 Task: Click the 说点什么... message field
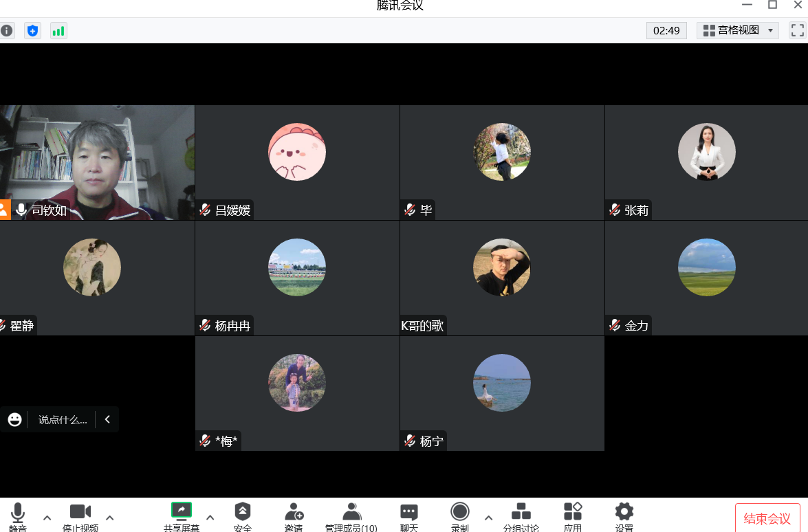pos(63,419)
